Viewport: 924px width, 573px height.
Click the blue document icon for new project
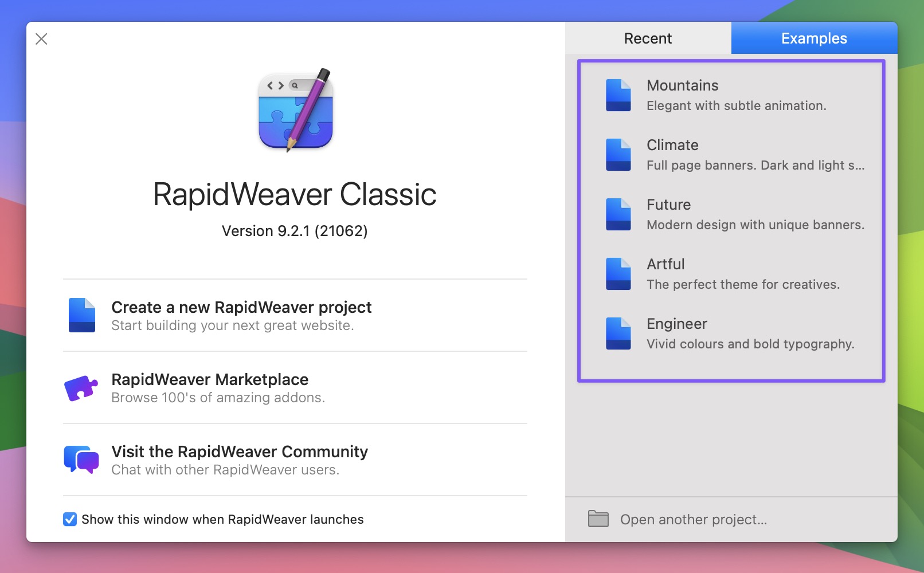pos(82,315)
